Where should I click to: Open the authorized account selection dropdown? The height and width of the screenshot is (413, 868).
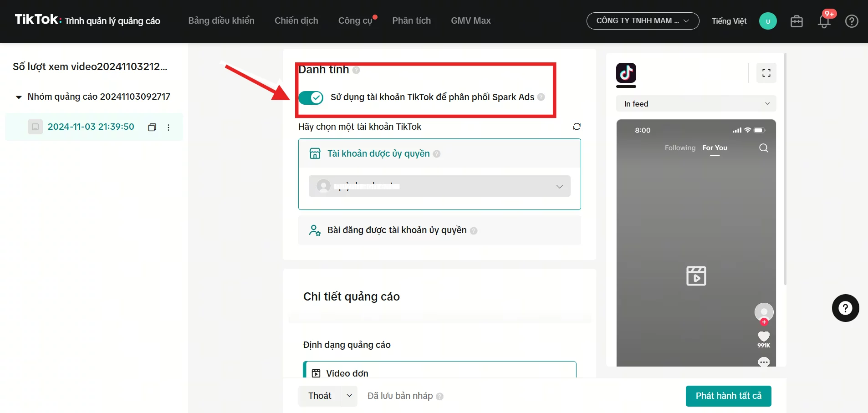pos(439,186)
